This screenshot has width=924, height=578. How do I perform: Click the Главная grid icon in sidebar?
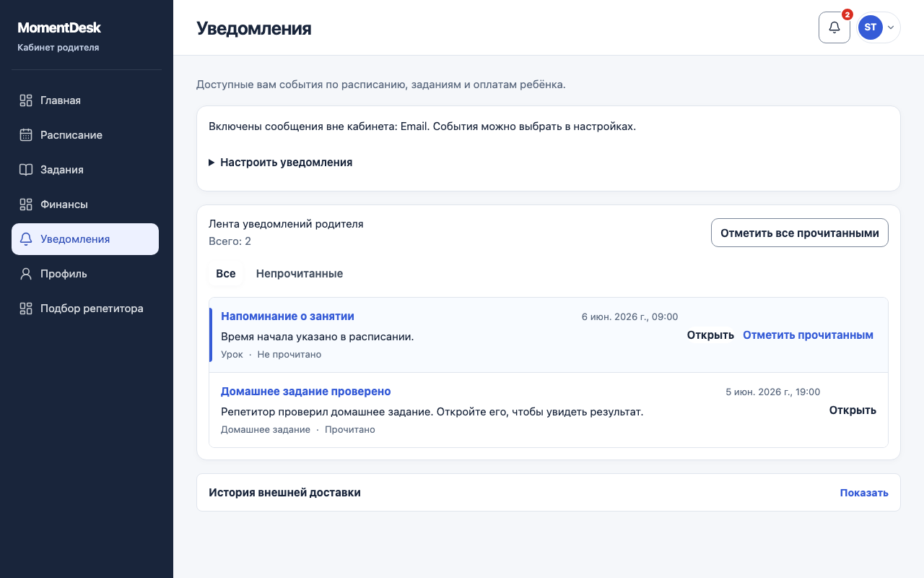coord(26,100)
